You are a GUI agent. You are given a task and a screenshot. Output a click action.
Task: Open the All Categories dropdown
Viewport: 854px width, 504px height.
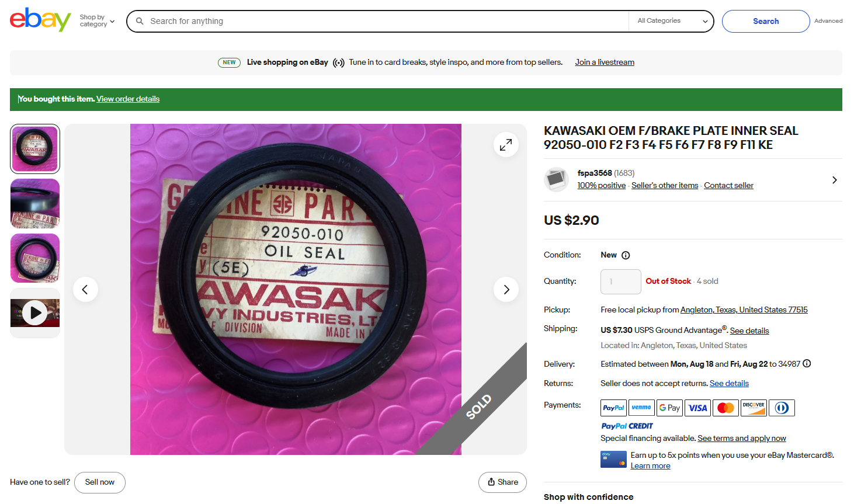tap(672, 21)
